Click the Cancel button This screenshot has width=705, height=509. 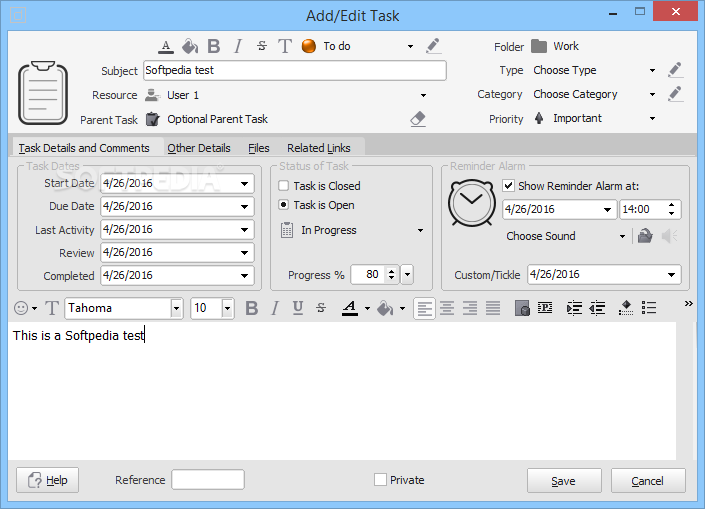648,481
